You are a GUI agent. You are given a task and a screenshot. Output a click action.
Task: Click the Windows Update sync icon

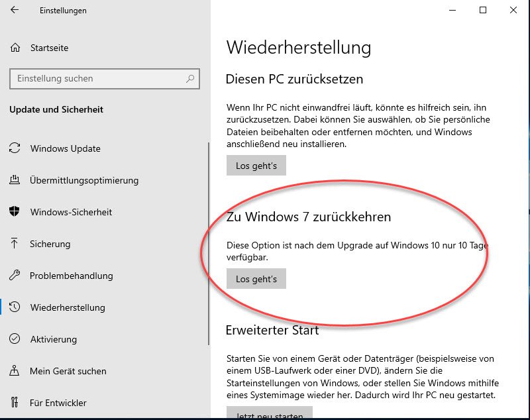(15, 148)
